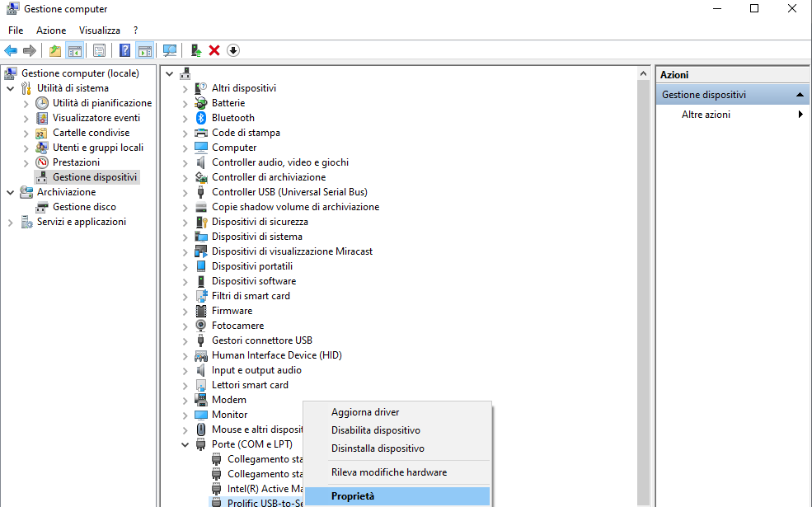The width and height of the screenshot is (812, 507).
Task: Click the Dispositivi di sicurezza key icon
Action: pyautogui.click(x=201, y=222)
